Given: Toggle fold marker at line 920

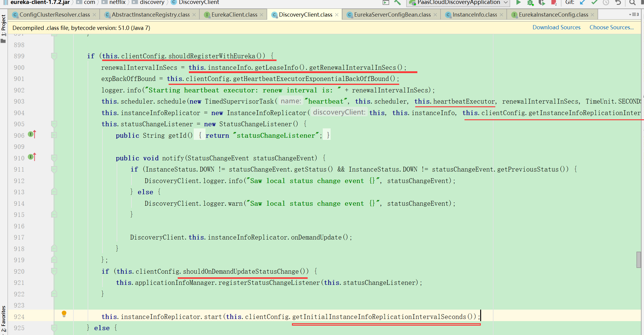Looking at the screenshot, I should (54, 271).
